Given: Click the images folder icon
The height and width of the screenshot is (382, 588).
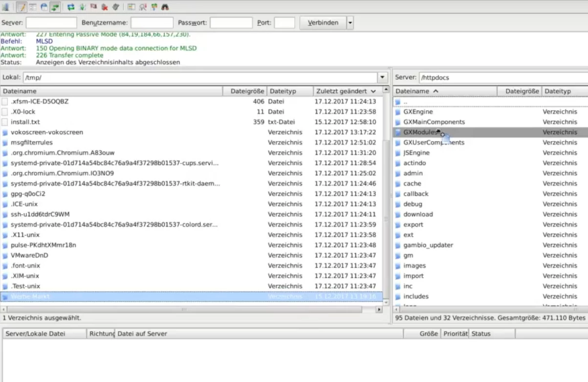Looking at the screenshot, I should tap(397, 266).
